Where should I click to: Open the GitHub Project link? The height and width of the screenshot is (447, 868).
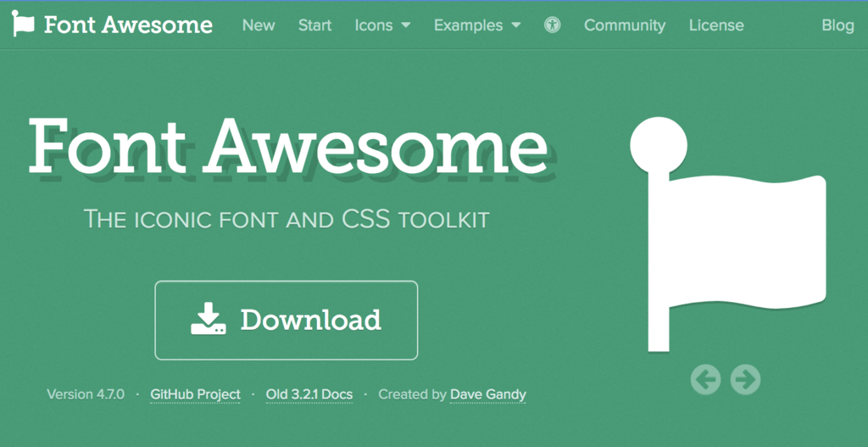pos(196,394)
